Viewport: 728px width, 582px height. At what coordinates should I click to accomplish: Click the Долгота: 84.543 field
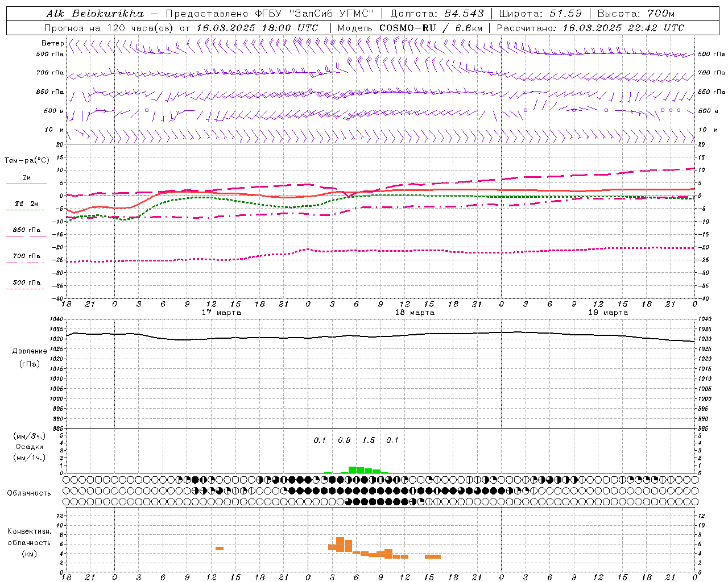(437, 14)
